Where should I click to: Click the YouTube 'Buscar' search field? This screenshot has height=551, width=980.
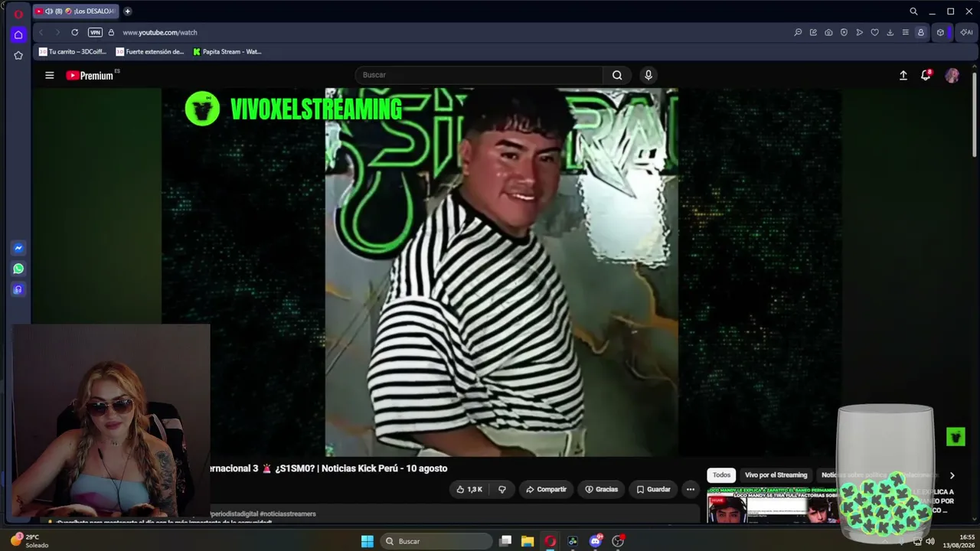(x=479, y=75)
